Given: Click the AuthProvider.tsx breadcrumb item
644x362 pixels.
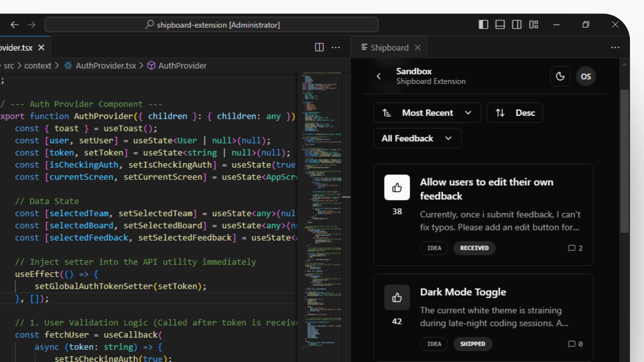Looking at the screenshot, I should coord(106,66).
